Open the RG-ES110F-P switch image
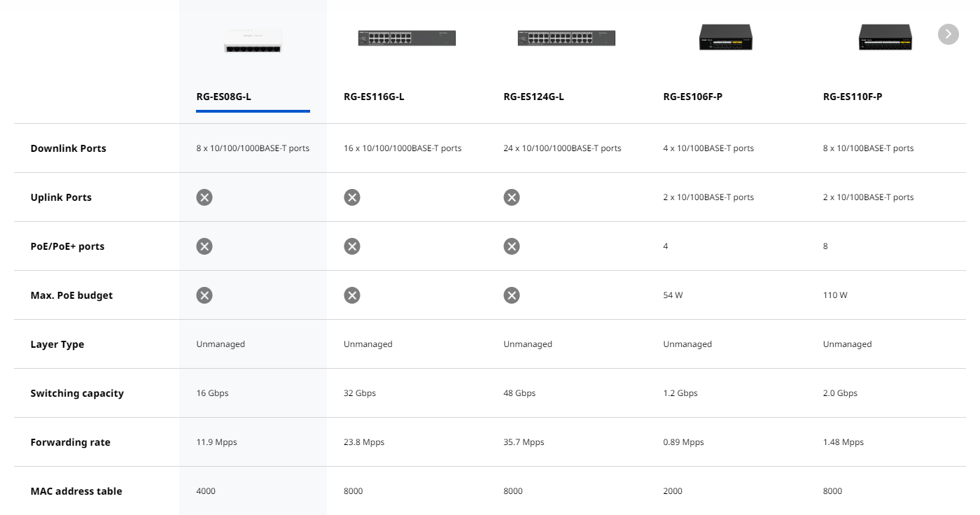Screen dimensions: 980x515 tap(885, 37)
